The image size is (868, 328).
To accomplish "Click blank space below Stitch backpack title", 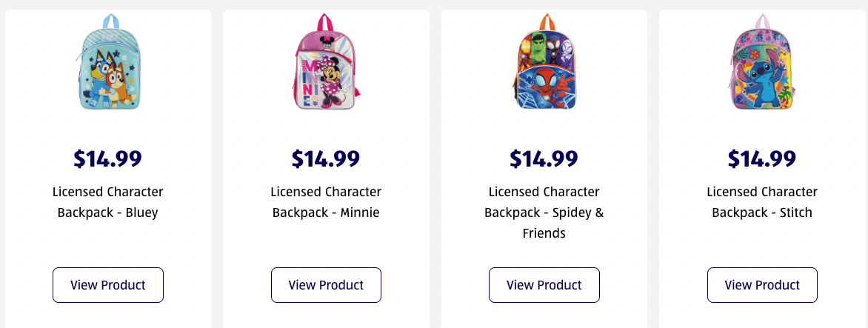I will (762, 243).
